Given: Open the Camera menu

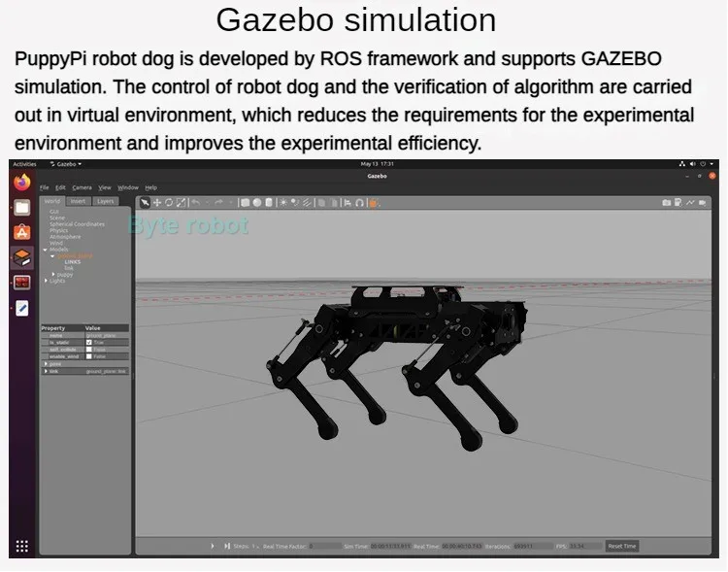Looking at the screenshot, I should point(83,187).
